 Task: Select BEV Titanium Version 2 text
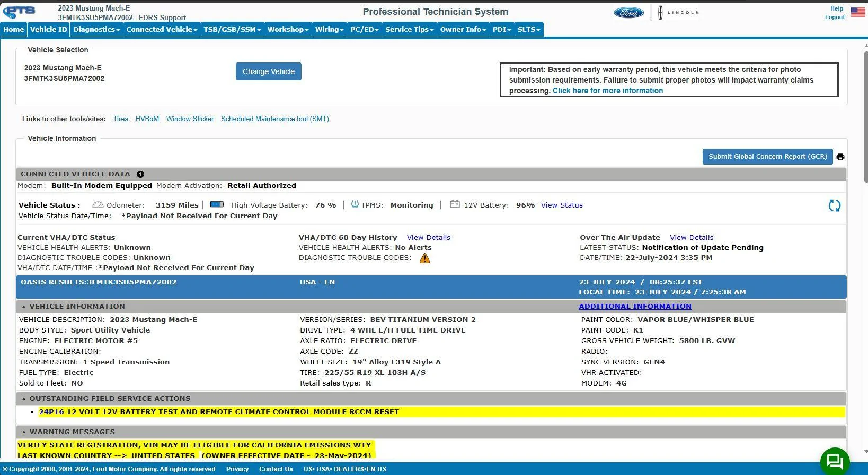[x=423, y=320]
